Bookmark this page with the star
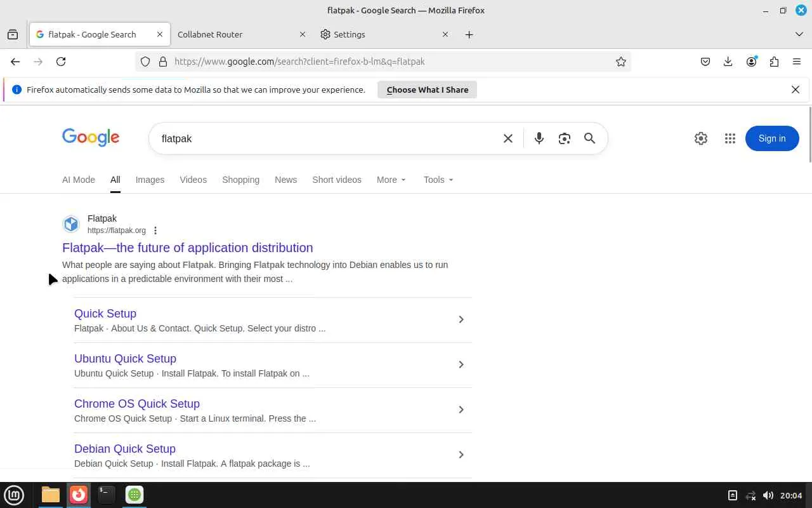The image size is (812, 508). coord(621,62)
